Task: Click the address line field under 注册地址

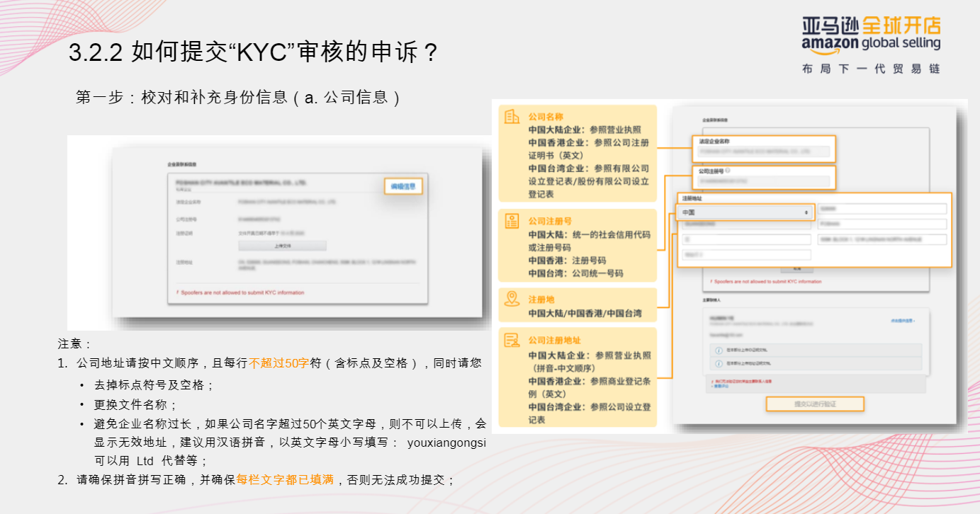Action: (x=882, y=239)
